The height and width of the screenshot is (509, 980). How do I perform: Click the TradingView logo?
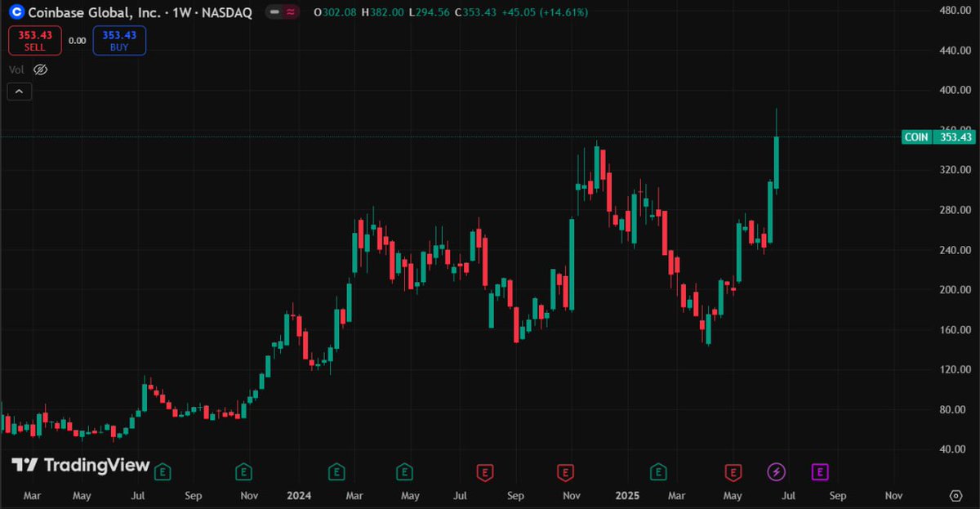click(x=80, y=465)
